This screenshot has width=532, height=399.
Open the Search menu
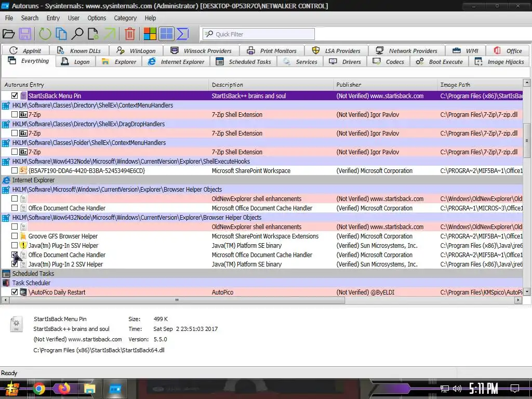point(30,18)
